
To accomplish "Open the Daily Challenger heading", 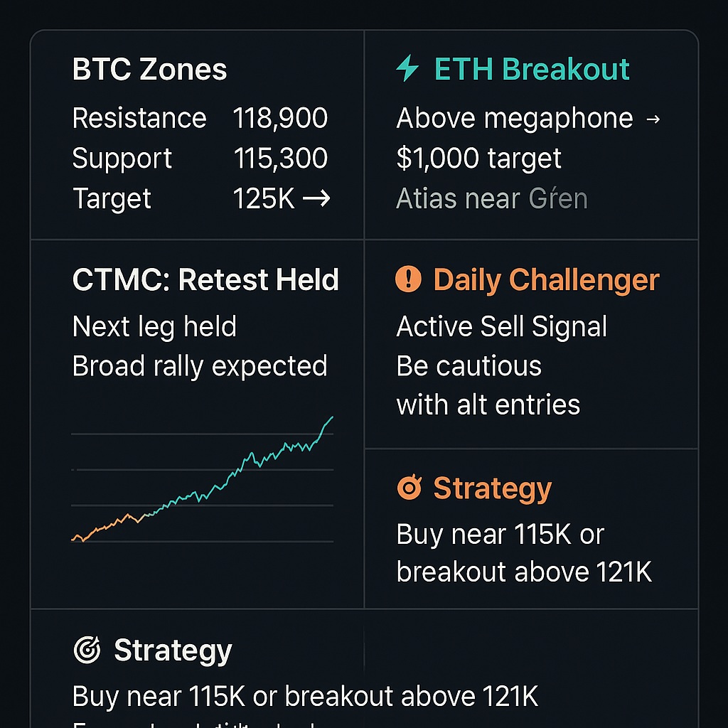I will pos(546,280).
